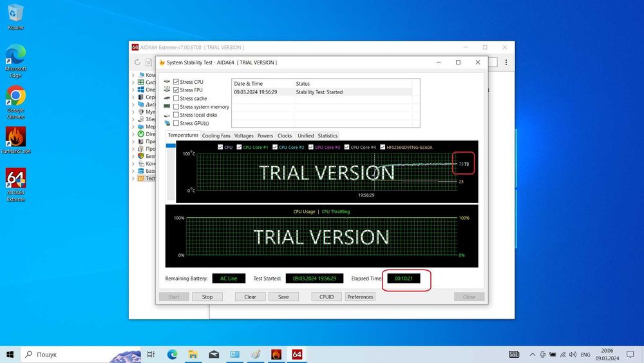Toggle the HFS256GD9TNG-62A0A graph checkbox
The height and width of the screenshot is (363, 644).
pyautogui.click(x=383, y=147)
